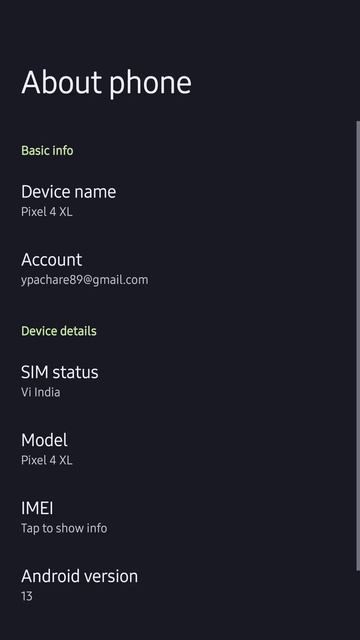Select the Model entry

click(x=178, y=449)
